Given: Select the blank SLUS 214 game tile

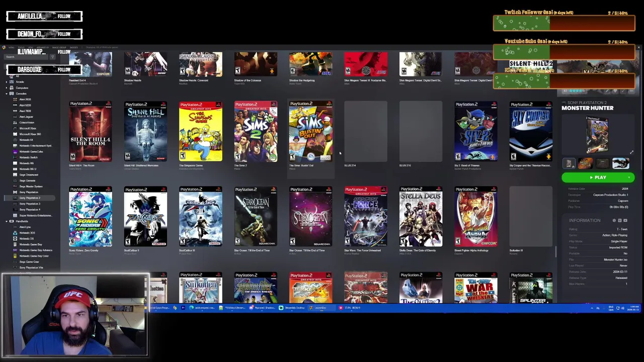Looking at the screenshot, I should [x=366, y=132].
